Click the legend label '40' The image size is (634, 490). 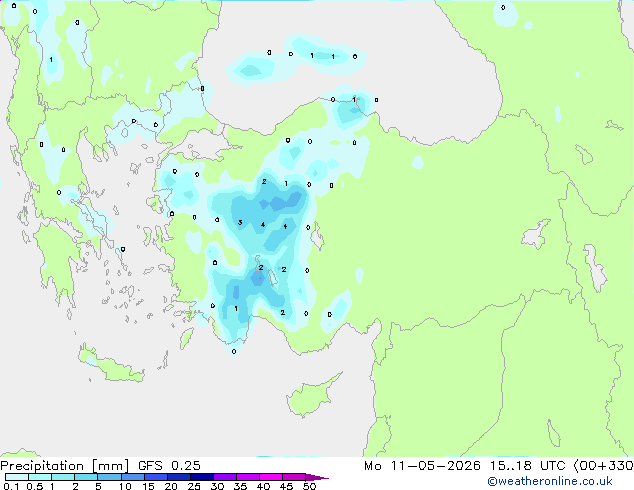(263, 486)
